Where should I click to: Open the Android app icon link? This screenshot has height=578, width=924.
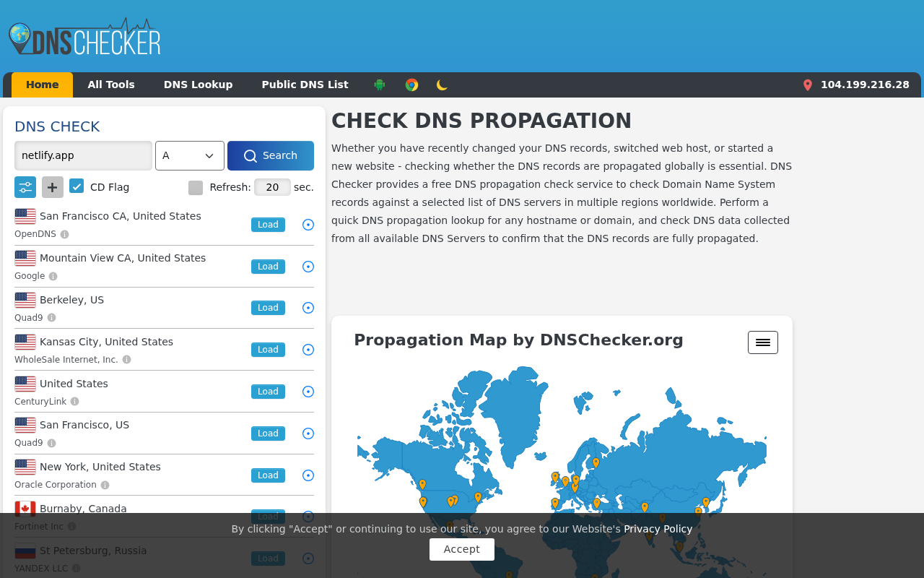380,85
